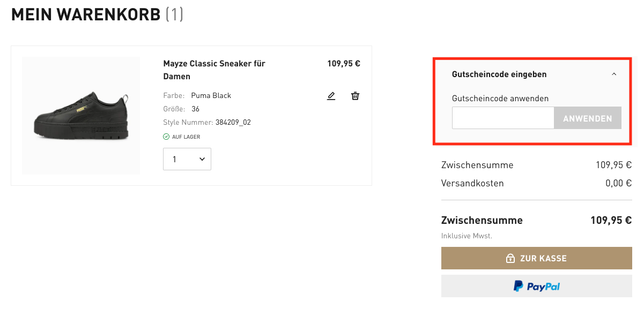644x309 pixels.
Task: Click the item price 109,95 €
Action: 344,63
